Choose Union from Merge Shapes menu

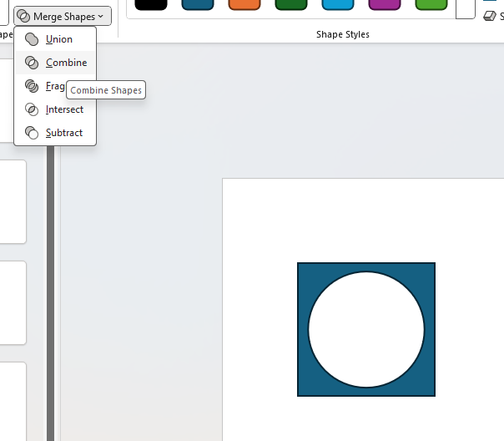click(x=58, y=39)
